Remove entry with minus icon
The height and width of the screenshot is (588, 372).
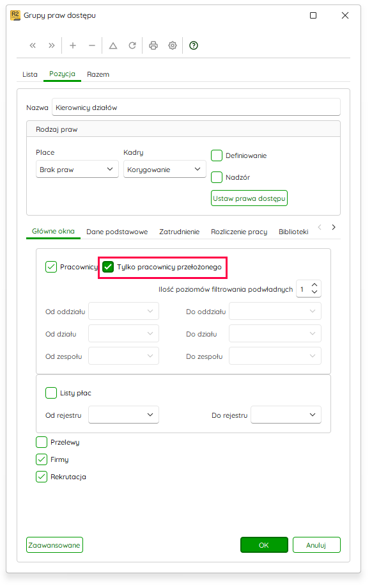[x=92, y=45]
